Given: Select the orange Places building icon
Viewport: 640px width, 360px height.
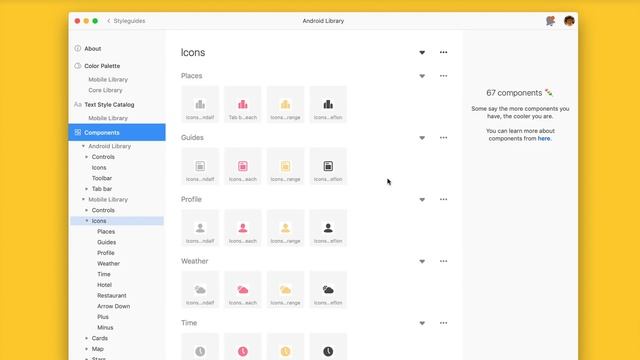Looking at the screenshot, I should (285, 104).
